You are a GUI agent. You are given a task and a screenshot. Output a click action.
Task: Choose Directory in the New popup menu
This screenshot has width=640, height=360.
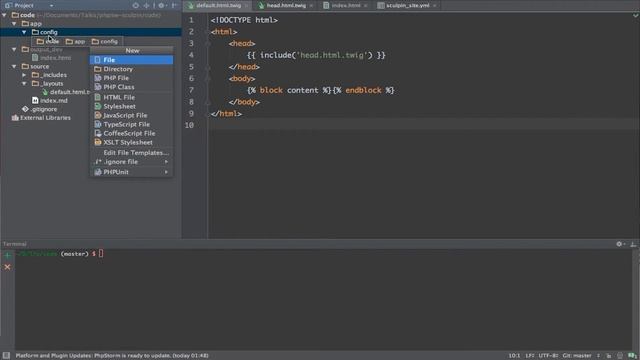point(131,69)
